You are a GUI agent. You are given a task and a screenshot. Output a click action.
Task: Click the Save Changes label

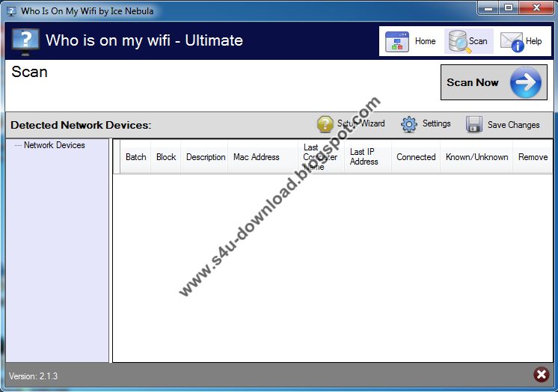(x=514, y=125)
